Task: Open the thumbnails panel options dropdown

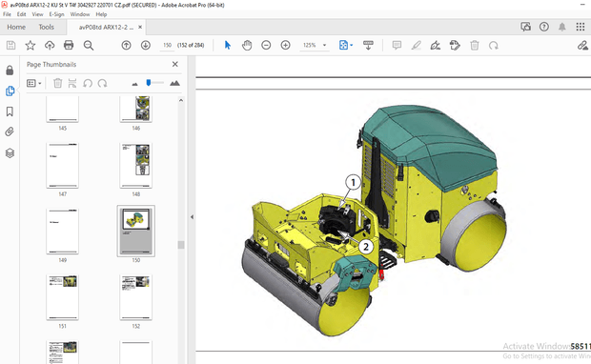Action: [34, 83]
